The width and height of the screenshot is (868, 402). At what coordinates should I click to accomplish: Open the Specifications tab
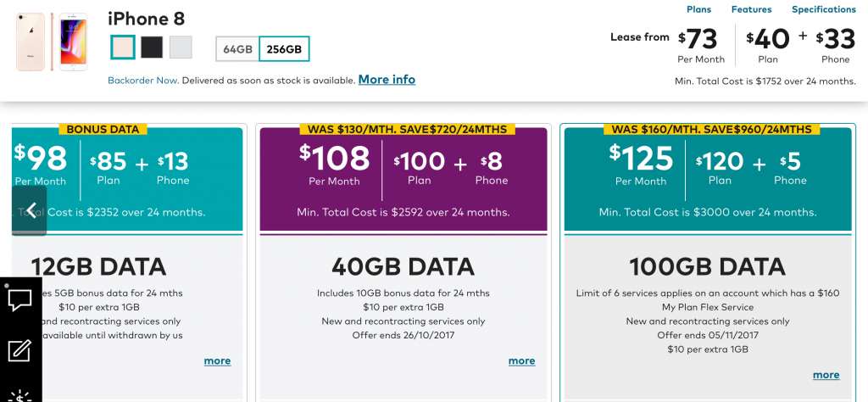coord(824,9)
